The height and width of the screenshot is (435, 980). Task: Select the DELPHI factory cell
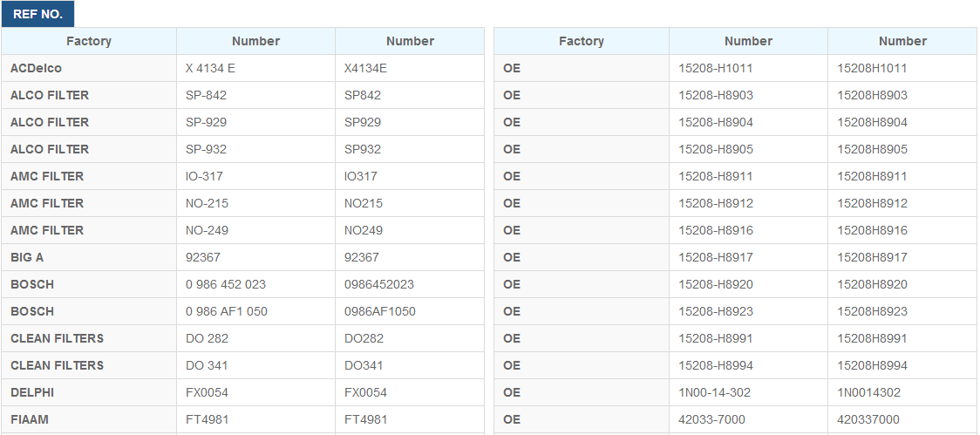[89, 392]
